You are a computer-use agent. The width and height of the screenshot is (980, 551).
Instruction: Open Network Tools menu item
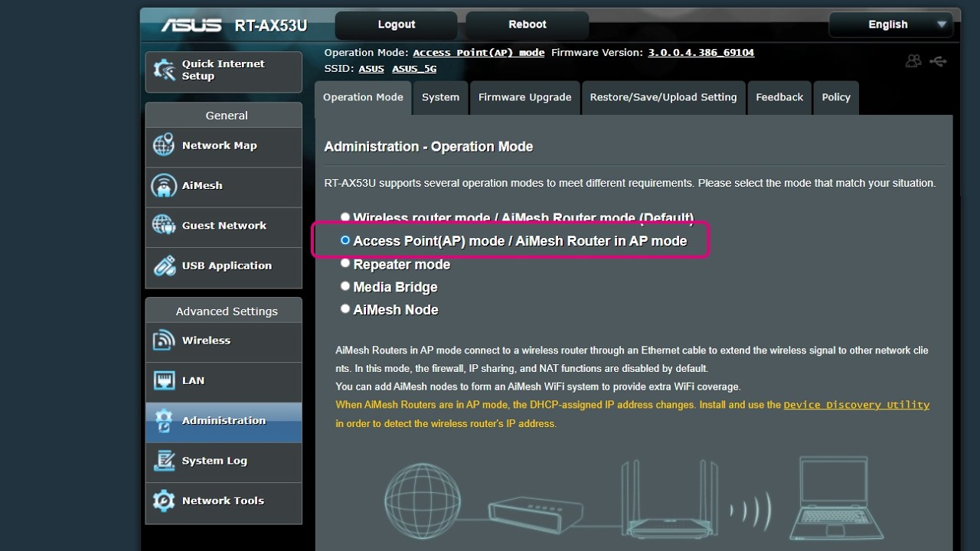coord(224,502)
